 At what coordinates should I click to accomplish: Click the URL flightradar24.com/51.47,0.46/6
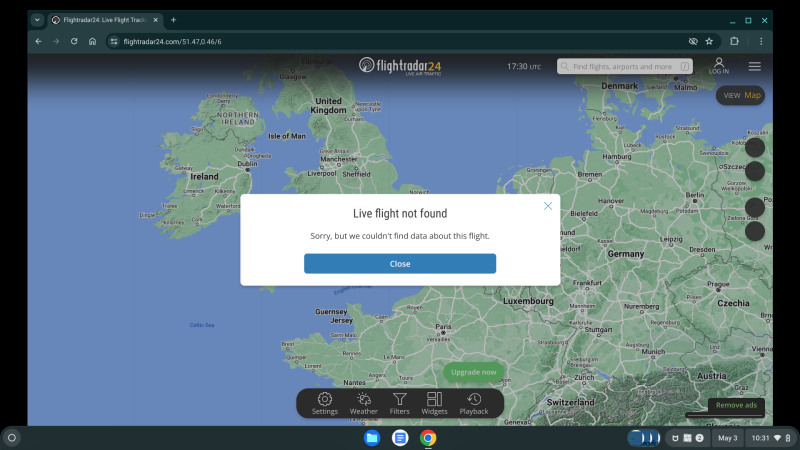172,42
